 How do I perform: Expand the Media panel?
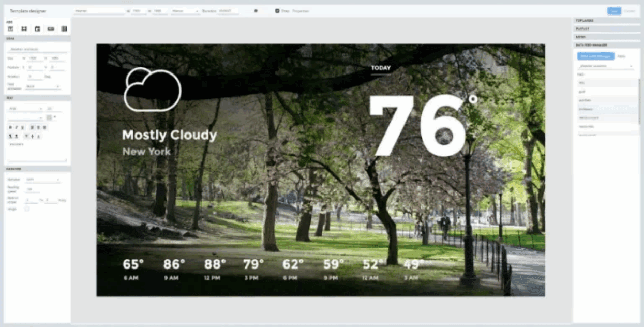[606, 37]
